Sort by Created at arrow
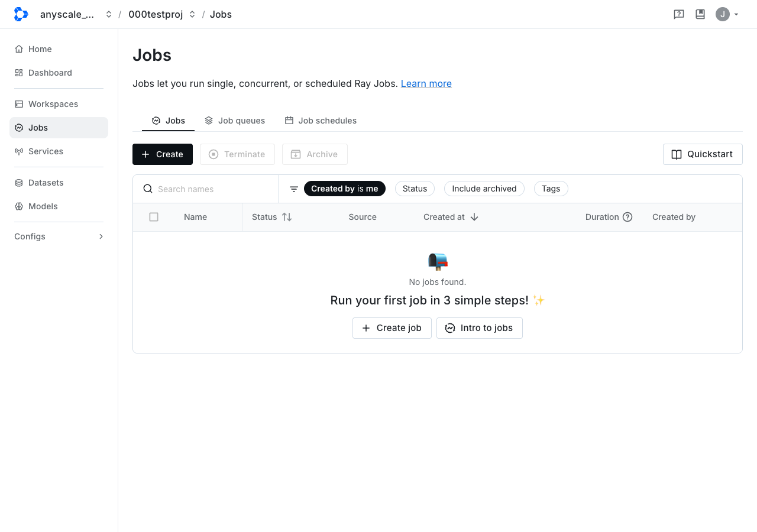Viewport: 757px width, 532px height. point(474,217)
